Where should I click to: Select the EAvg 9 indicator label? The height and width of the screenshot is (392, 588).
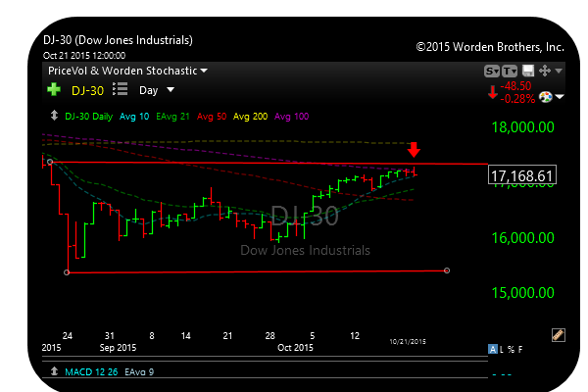click(x=139, y=372)
